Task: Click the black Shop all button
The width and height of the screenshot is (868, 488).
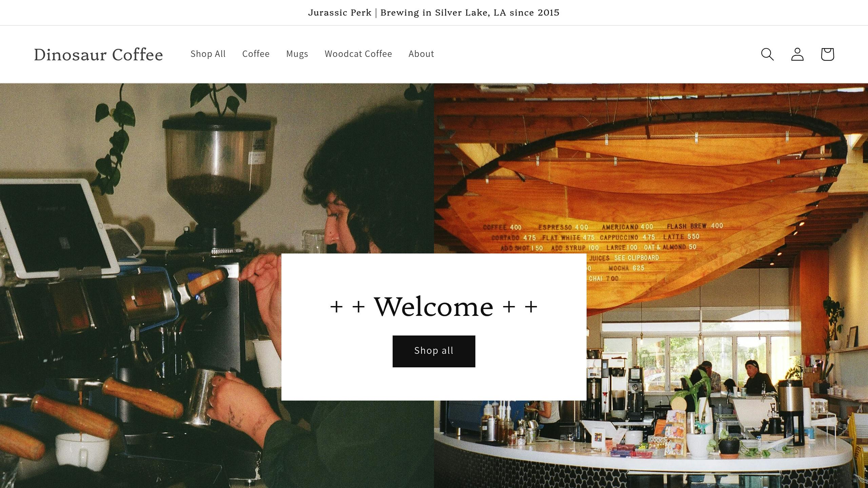Action: point(434,351)
